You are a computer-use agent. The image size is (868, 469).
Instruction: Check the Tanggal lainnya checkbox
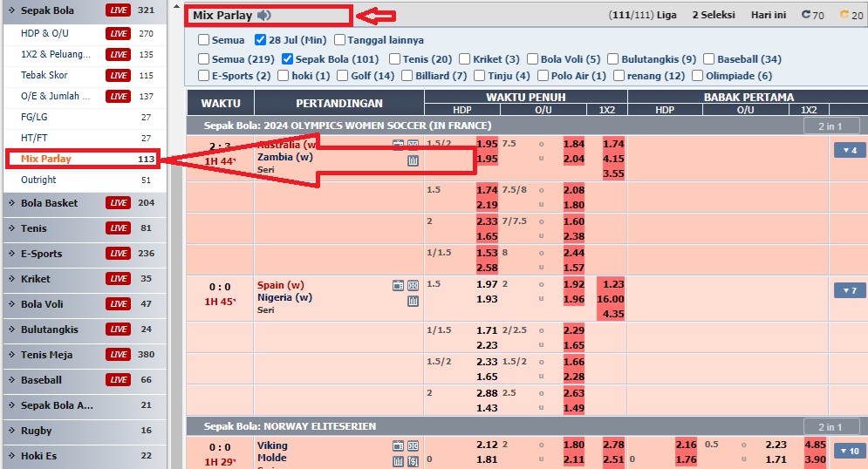(x=339, y=40)
